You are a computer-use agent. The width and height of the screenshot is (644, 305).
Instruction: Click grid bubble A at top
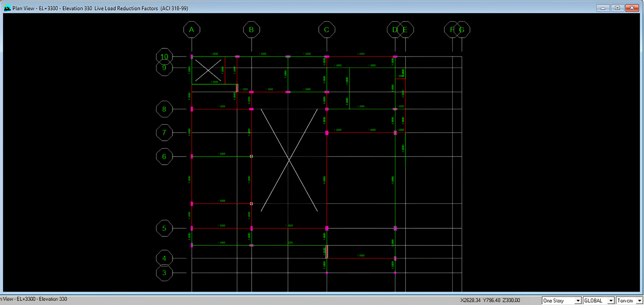(x=191, y=30)
